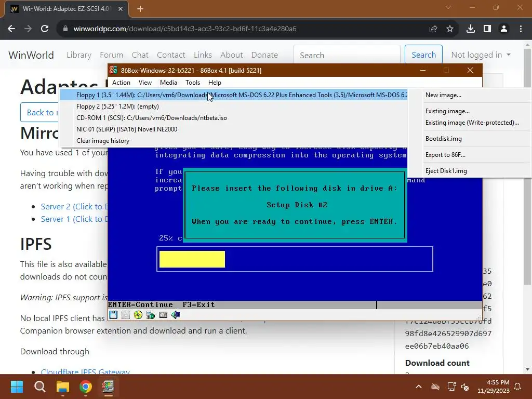Image resolution: width=532 pixels, height=399 pixels.
Task: Click the sound speaker status icon
Action: click(x=176, y=315)
